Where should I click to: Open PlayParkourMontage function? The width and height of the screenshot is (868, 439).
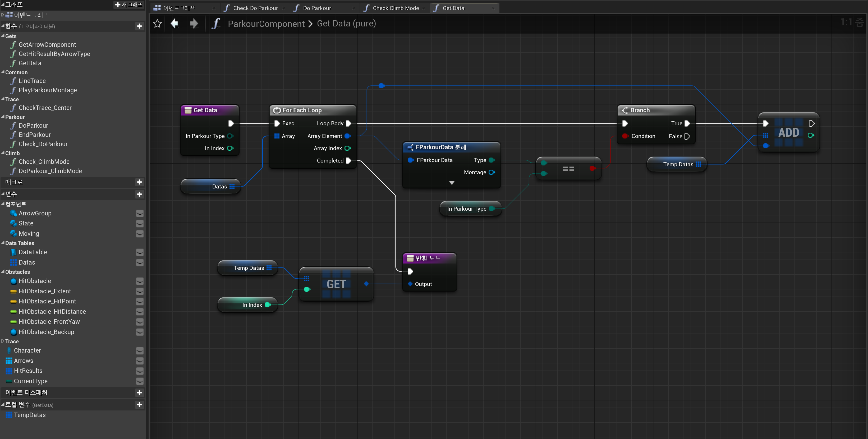tap(48, 90)
